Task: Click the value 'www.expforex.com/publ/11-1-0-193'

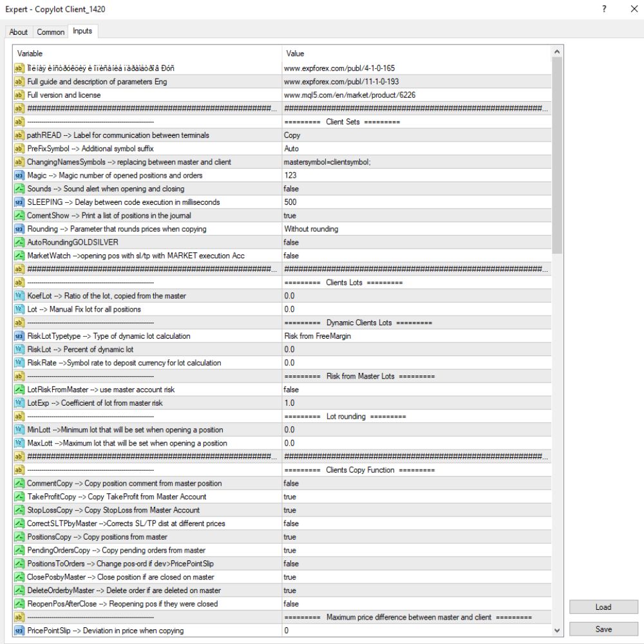Action: pyautogui.click(x=341, y=82)
